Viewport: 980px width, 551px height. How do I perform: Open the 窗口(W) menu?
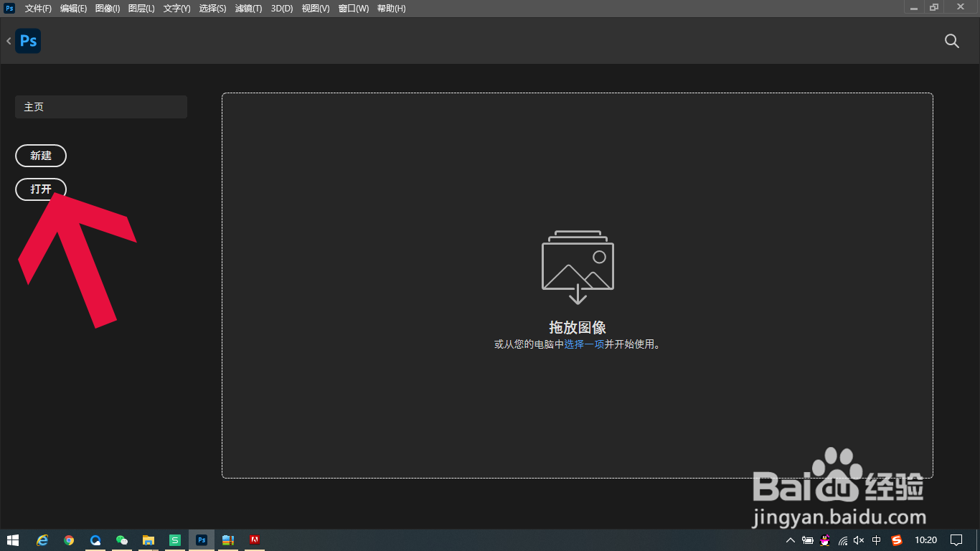pyautogui.click(x=353, y=9)
